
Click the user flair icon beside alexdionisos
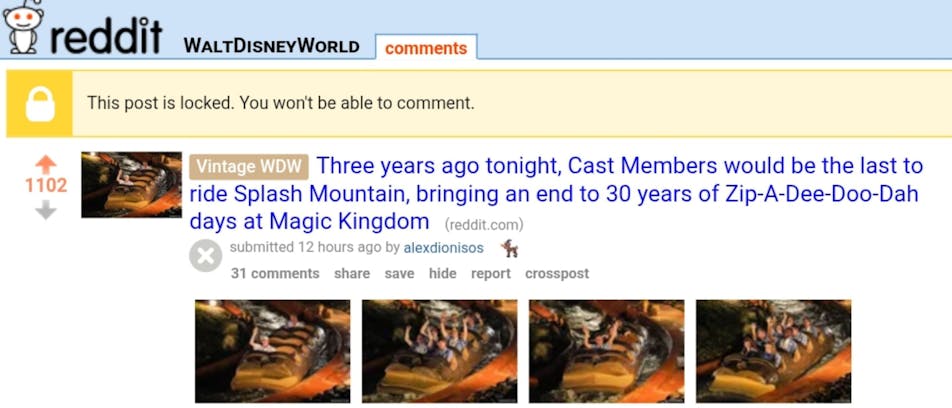[509, 248]
